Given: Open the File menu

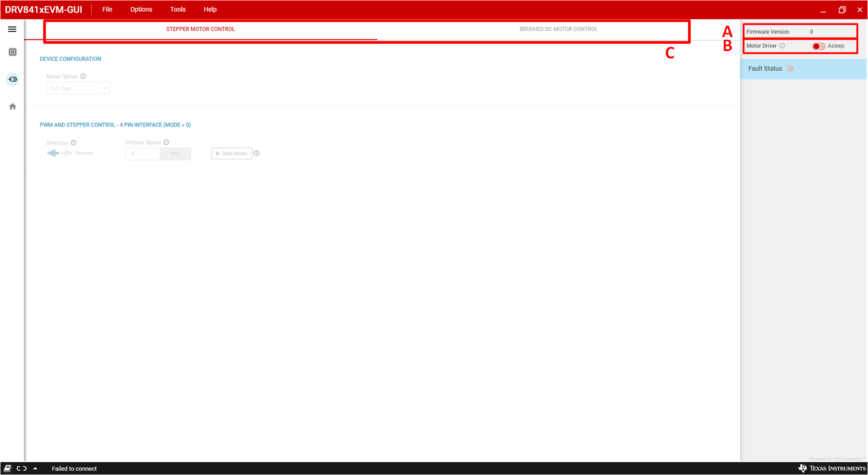Looking at the screenshot, I should (107, 9).
